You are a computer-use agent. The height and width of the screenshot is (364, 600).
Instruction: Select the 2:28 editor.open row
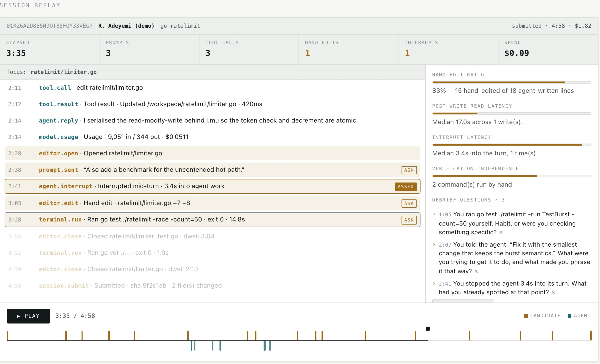coord(212,153)
